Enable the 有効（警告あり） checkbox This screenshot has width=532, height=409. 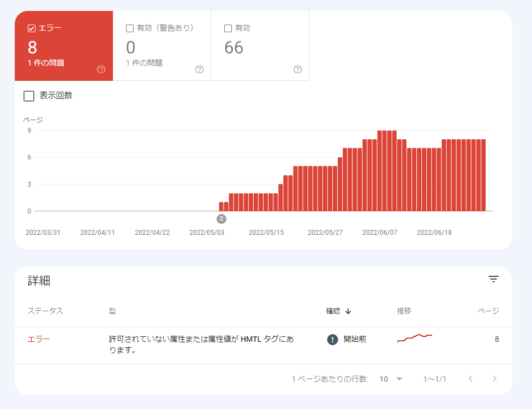(130, 28)
